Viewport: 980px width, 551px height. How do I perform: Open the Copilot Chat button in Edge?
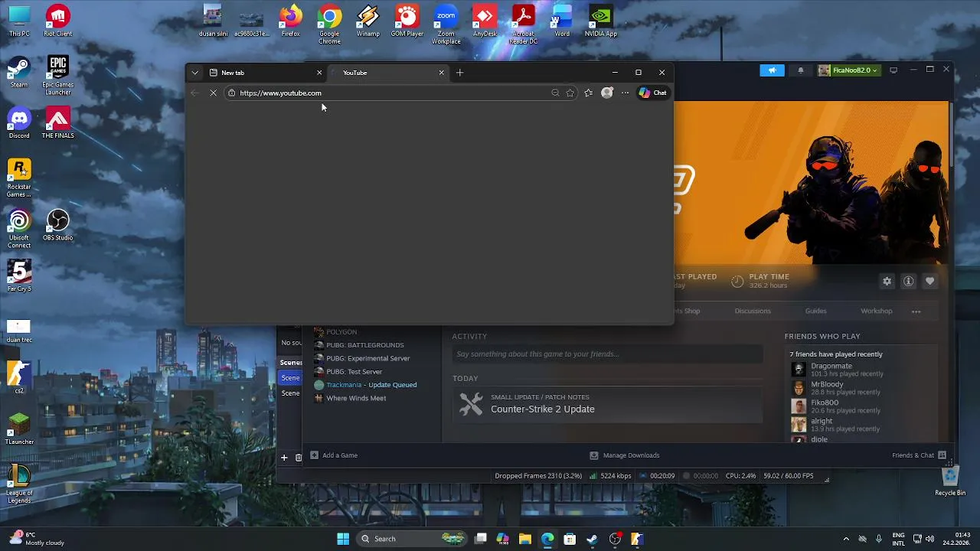pos(653,93)
